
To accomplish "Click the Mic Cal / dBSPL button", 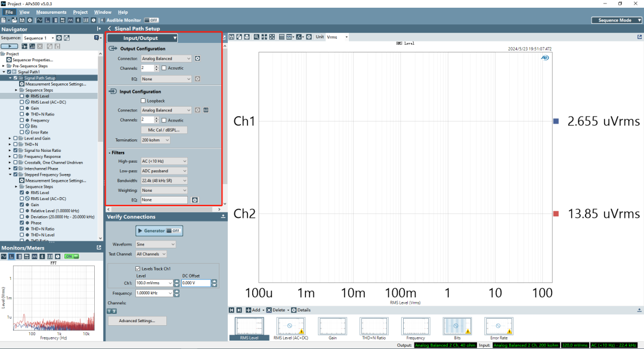I will [x=164, y=129].
